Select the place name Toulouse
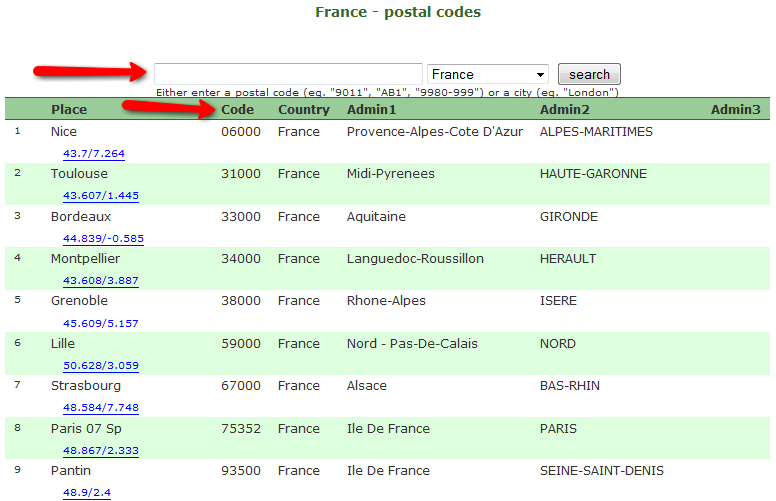 pos(79,174)
